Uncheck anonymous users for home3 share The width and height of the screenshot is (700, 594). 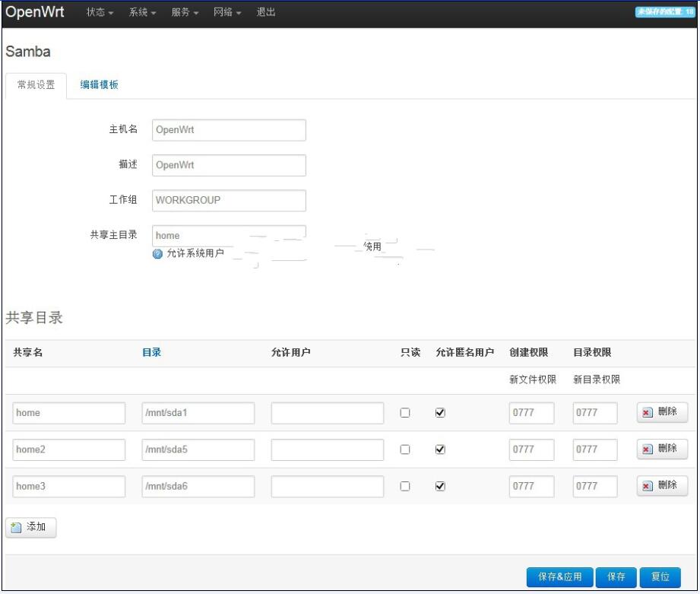point(440,486)
